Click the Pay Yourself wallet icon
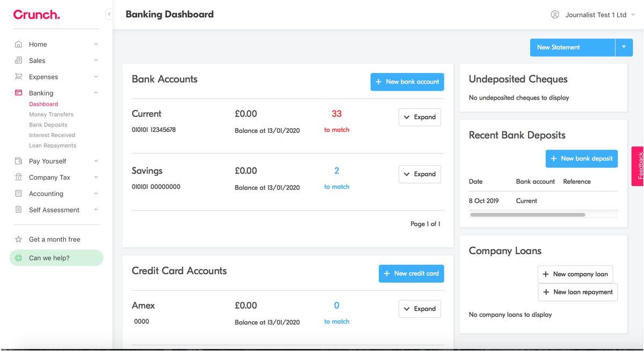644x362 pixels. pos(19,161)
